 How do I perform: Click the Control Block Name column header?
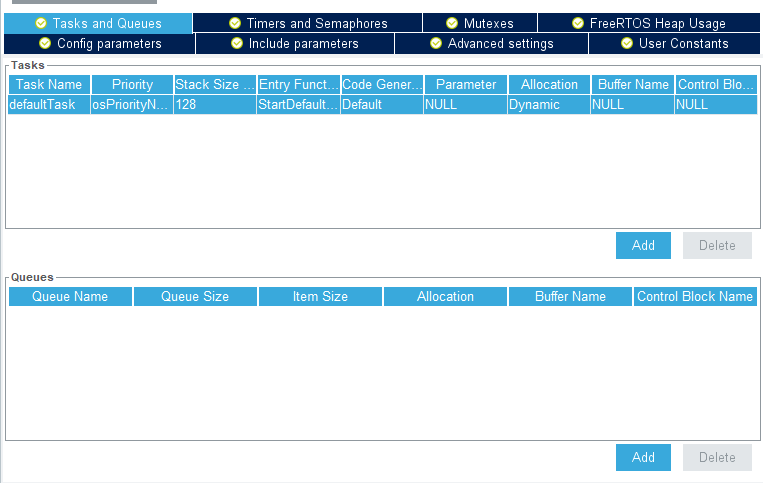click(x=695, y=297)
